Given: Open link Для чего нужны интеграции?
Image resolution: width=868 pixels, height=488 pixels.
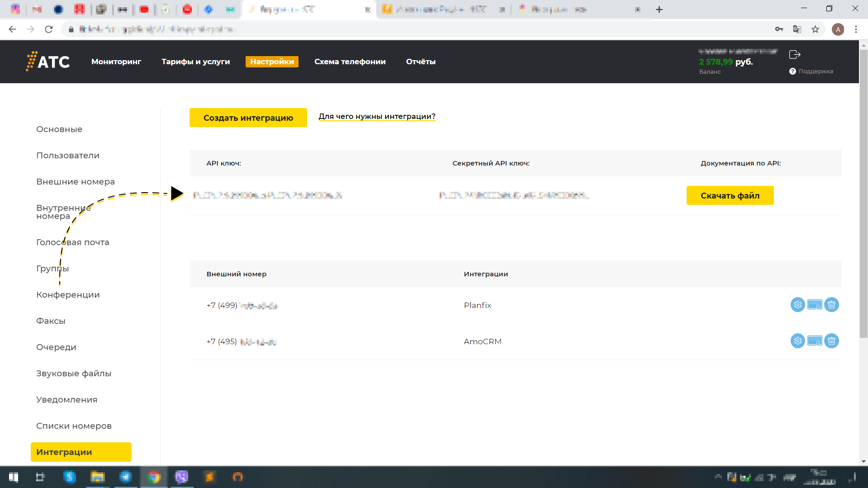Looking at the screenshot, I should pos(377,117).
